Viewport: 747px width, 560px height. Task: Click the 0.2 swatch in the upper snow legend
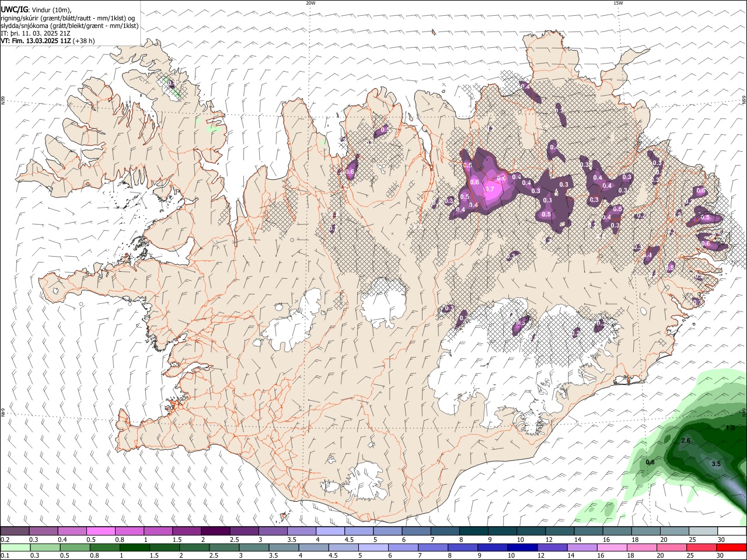coord(15,531)
